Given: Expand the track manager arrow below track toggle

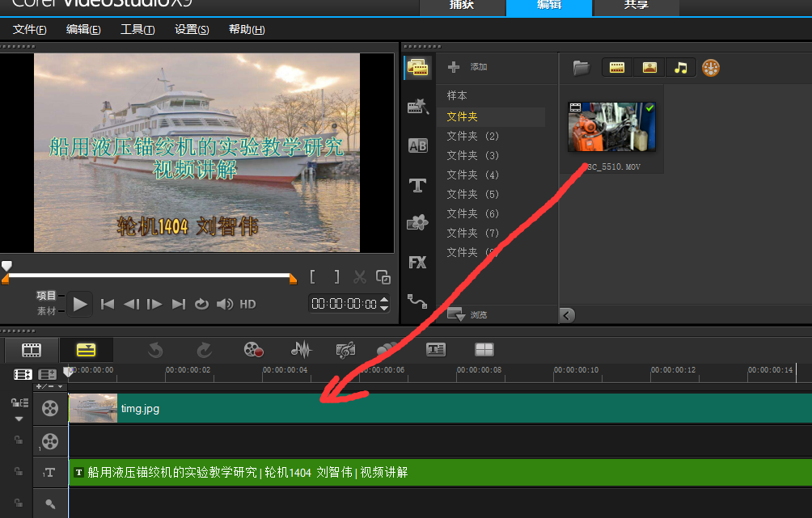Looking at the screenshot, I should pyautogui.click(x=19, y=419).
